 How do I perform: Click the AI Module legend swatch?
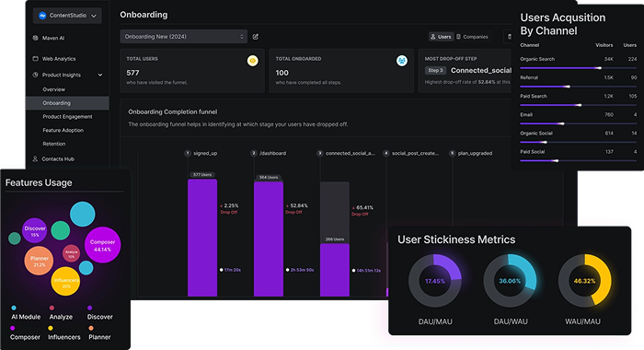(14, 308)
